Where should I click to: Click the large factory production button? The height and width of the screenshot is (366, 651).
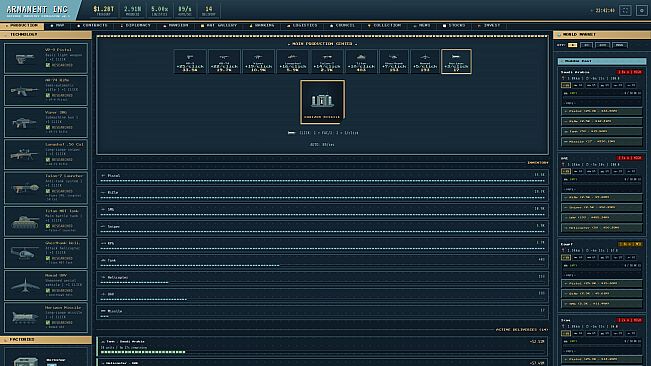tap(323, 102)
